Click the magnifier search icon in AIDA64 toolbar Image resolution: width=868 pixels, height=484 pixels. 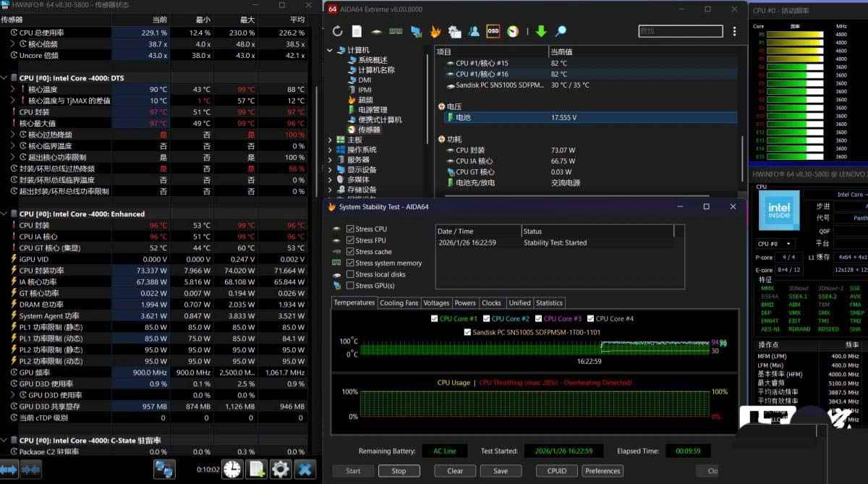(x=560, y=31)
